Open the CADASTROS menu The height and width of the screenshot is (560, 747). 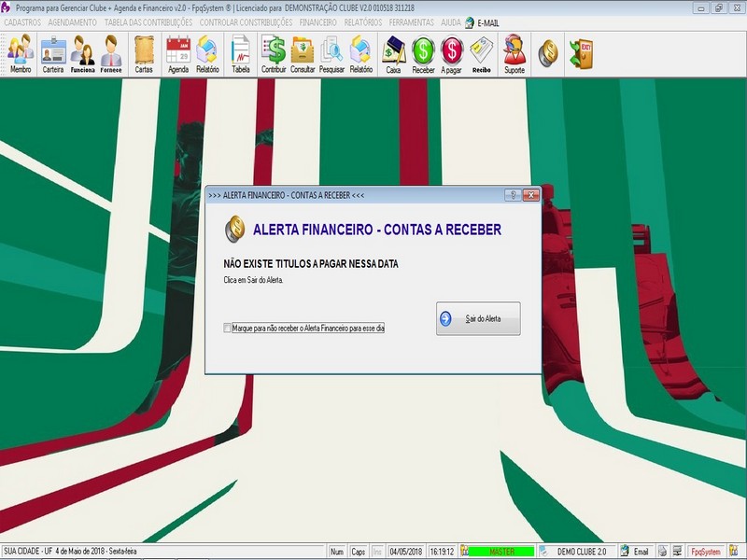(x=22, y=22)
